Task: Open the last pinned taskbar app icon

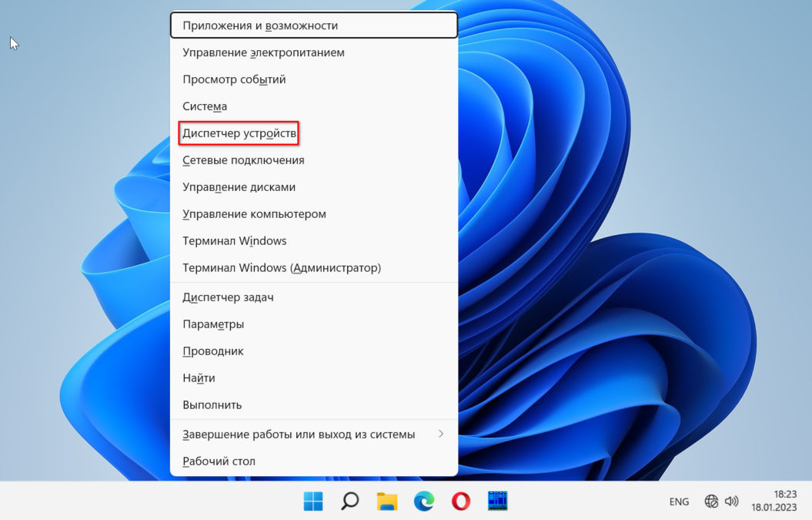Action: point(498,502)
